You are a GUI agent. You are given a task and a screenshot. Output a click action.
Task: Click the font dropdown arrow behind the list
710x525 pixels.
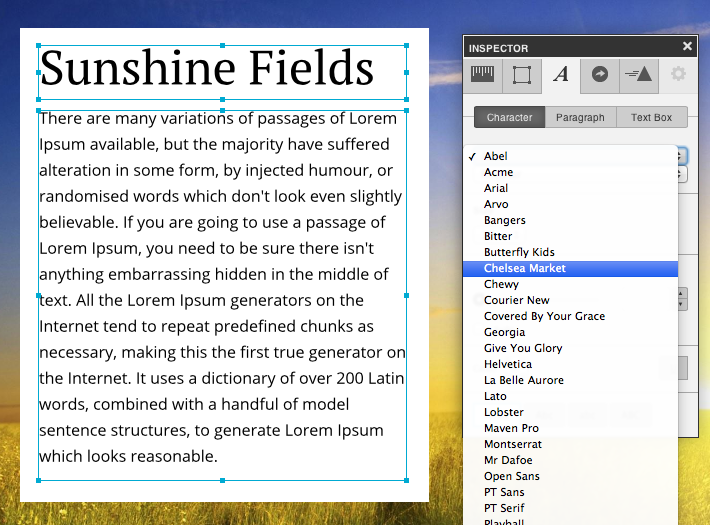(x=682, y=156)
